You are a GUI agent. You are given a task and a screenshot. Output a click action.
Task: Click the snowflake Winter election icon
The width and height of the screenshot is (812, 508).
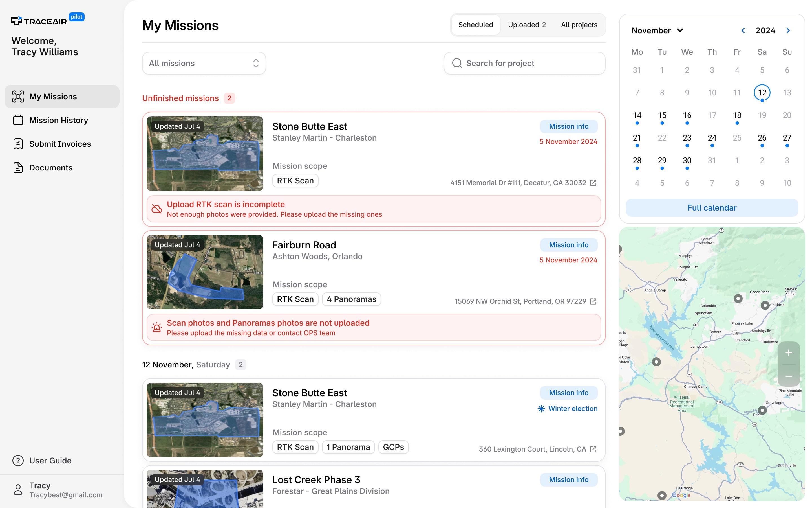[541, 409]
